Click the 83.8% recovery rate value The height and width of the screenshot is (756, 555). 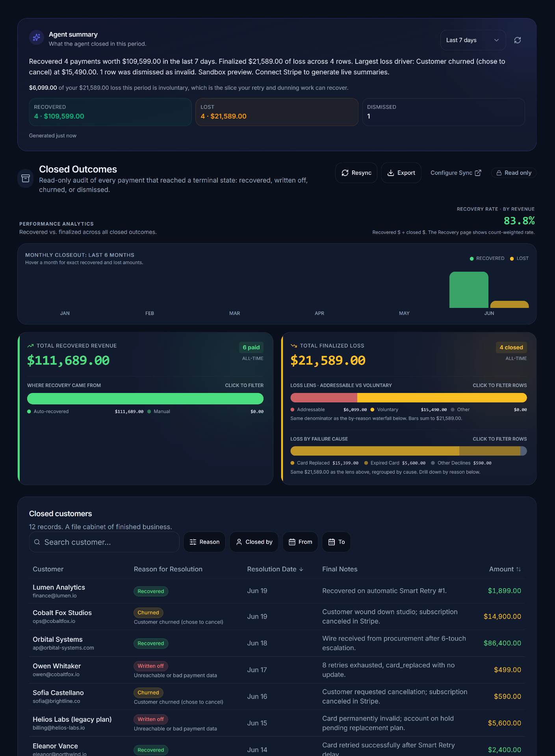(x=519, y=221)
